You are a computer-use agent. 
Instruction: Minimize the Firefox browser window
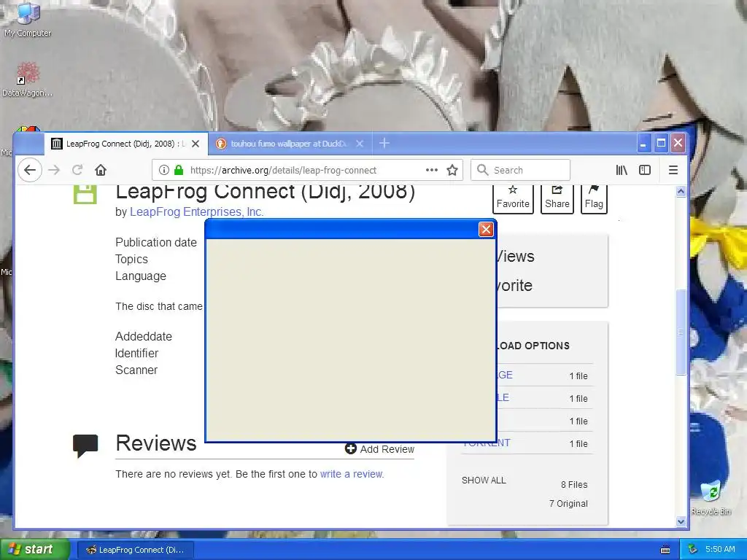click(643, 144)
